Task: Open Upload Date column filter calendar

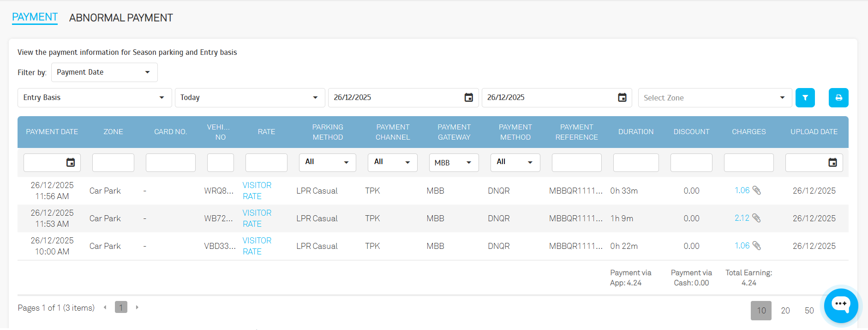Action: pos(832,163)
